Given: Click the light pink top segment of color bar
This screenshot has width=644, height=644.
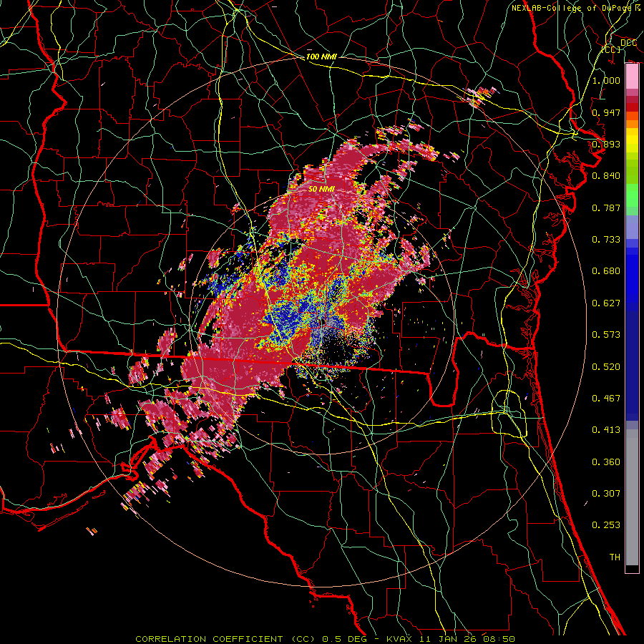Looking at the screenshot, I should click(x=632, y=77).
